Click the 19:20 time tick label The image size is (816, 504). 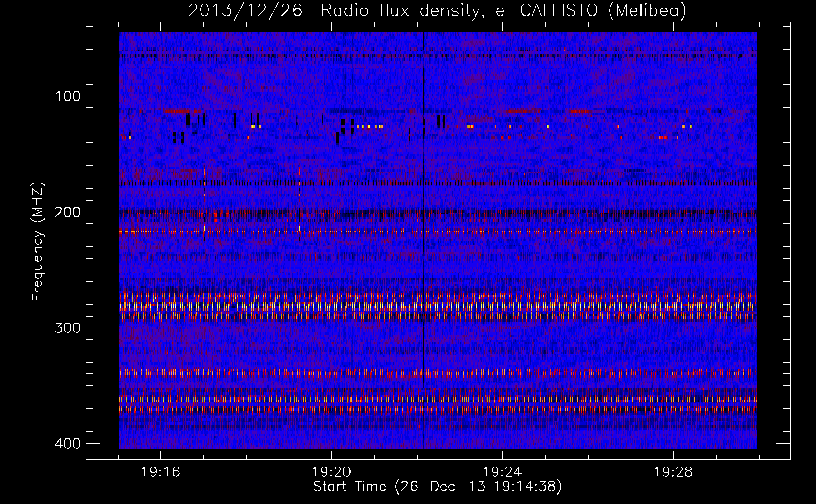(x=331, y=472)
